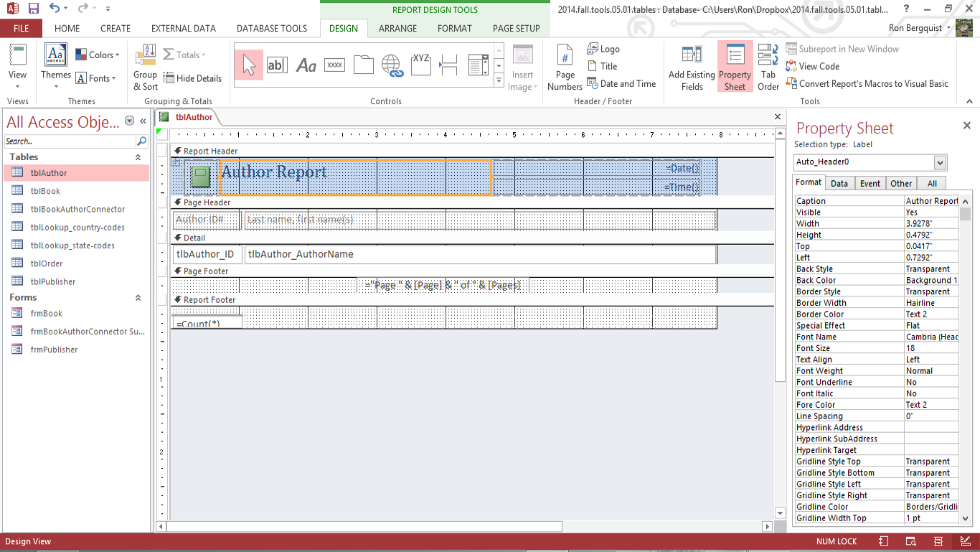Open the Auto_Header0 object selector dropdown
The width and height of the screenshot is (980, 552).
click(940, 162)
